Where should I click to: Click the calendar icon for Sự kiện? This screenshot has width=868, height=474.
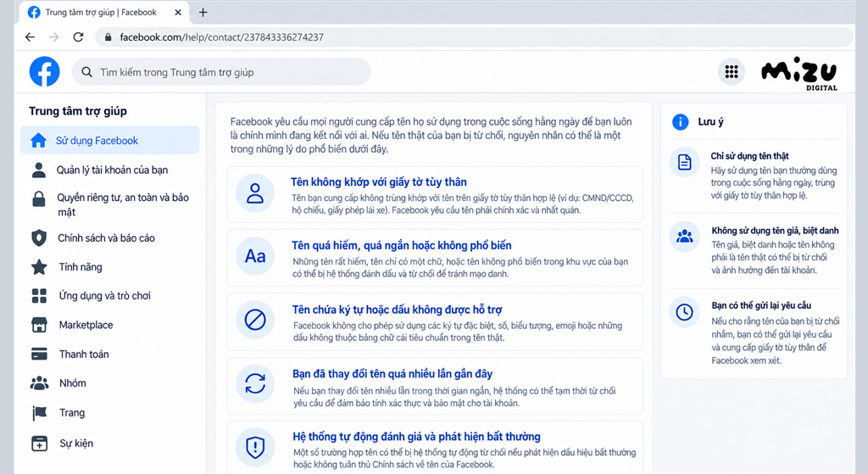39,443
